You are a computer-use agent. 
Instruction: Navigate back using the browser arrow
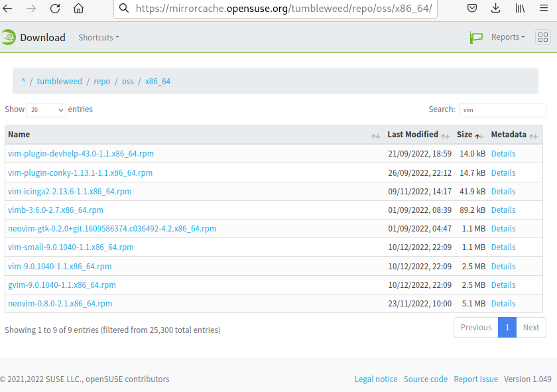tap(11, 9)
